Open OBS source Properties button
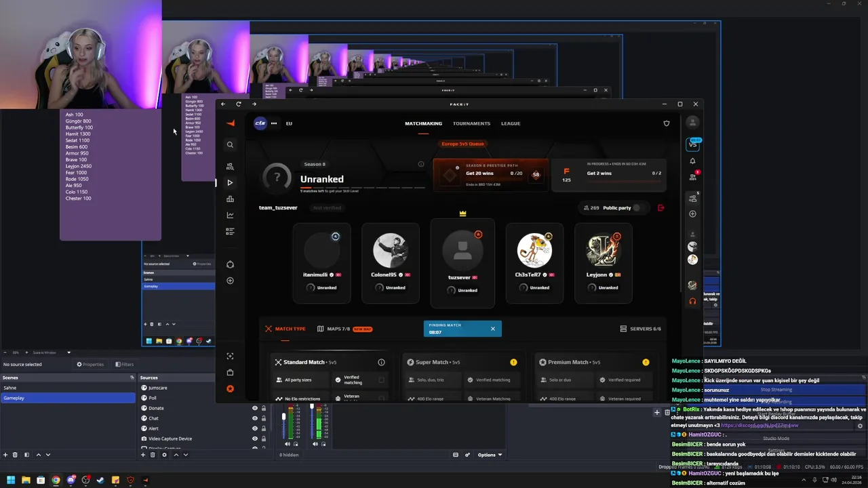 pos(90,364)
